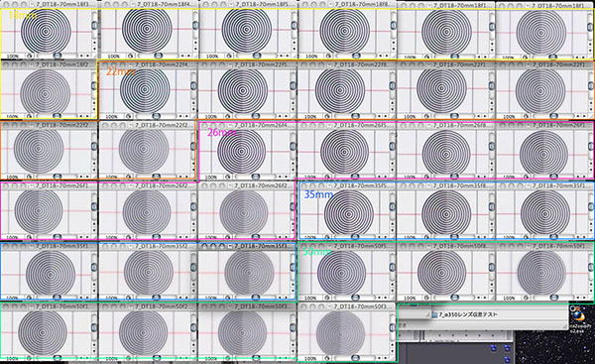Viewport: 595px width, 364px height.
Task: Click the title bar of the active 35f3 window
Action: 247,246
